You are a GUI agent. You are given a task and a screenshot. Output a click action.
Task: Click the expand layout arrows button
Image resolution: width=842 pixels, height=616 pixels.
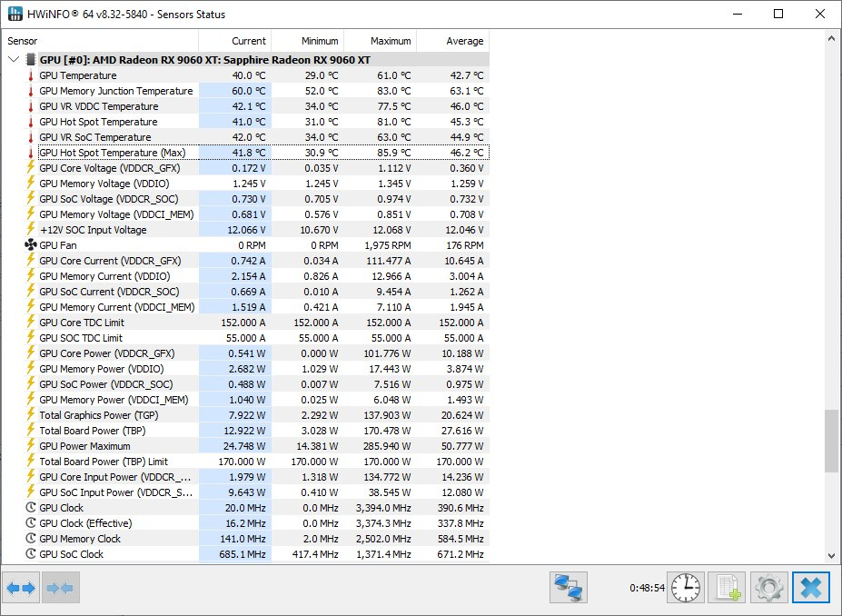(22, 588)
